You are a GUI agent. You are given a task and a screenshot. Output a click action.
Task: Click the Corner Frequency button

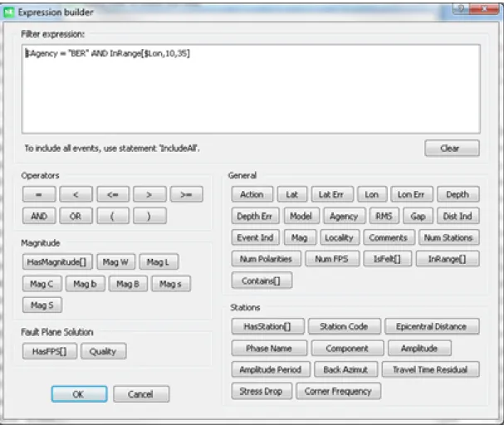click(x=339, y=391)
